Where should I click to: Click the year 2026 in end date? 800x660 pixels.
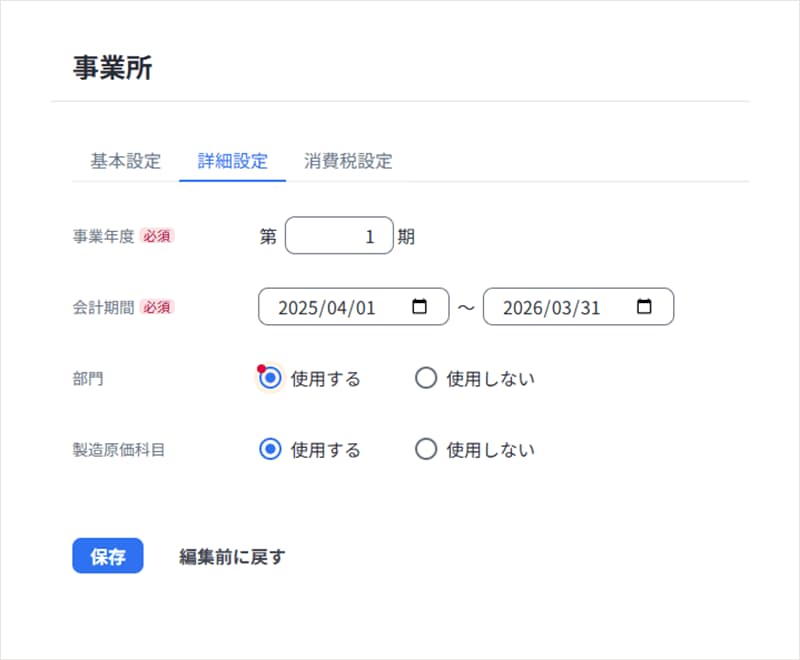[522, 308]
